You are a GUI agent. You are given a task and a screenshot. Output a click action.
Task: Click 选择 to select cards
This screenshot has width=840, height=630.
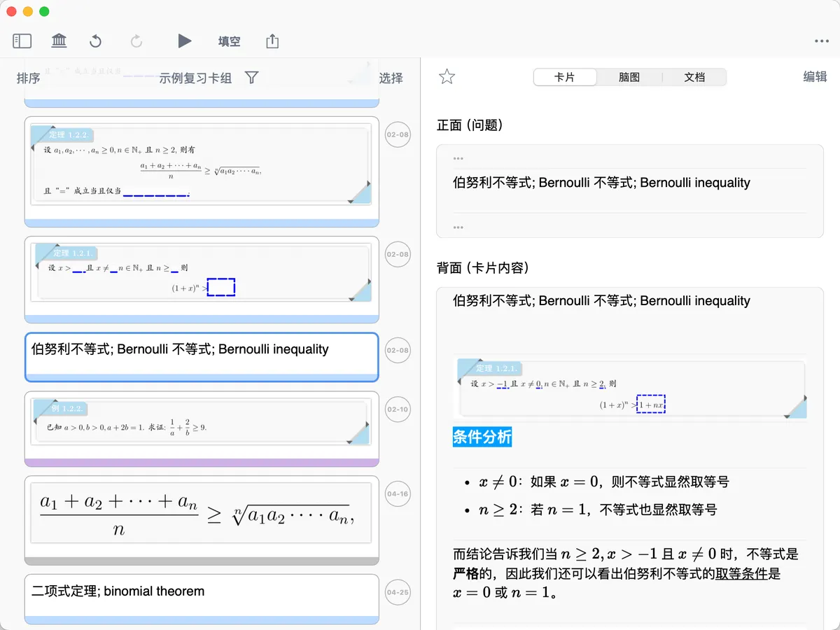click(391, 78)
